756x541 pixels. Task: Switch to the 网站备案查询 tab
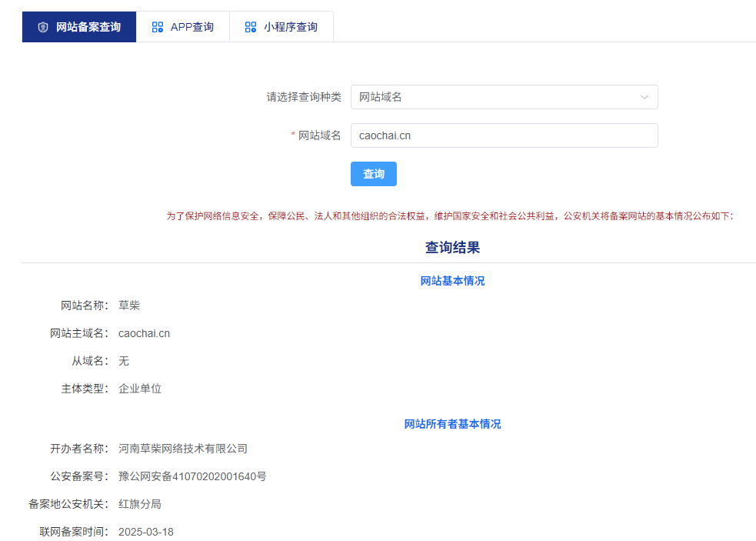pyautogui.click(x=79, y=27)
